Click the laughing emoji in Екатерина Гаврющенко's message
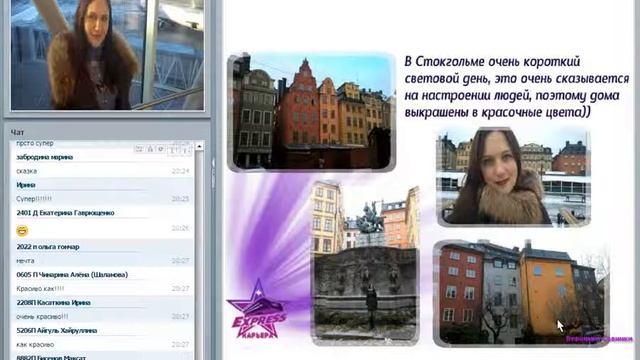 click(x=22, y=231)
